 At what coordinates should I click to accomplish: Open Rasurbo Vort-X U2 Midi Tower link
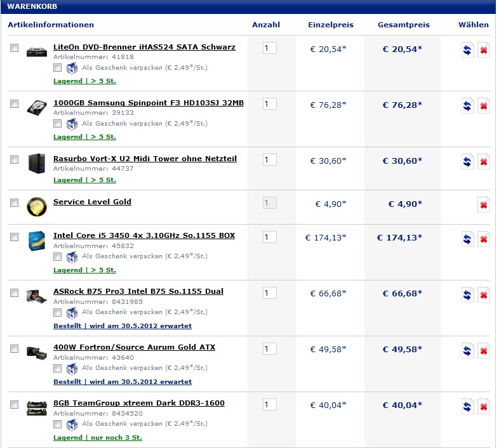coord(145,159)
